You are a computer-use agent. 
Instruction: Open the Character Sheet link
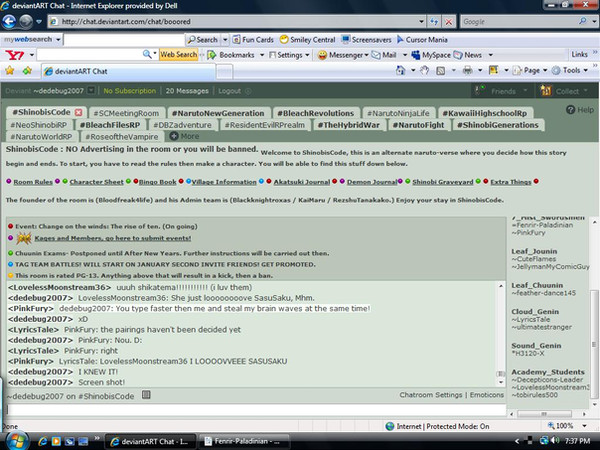coord(96,182)
